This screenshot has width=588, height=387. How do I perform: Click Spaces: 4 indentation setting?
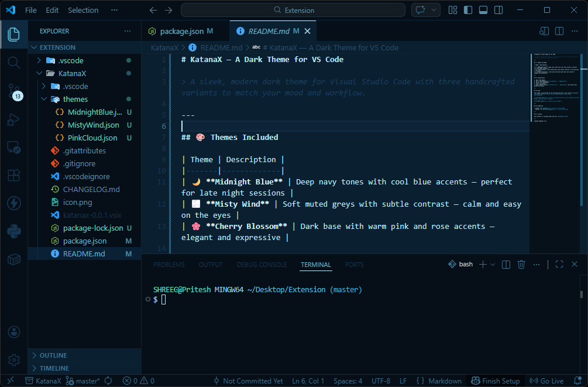348,381
